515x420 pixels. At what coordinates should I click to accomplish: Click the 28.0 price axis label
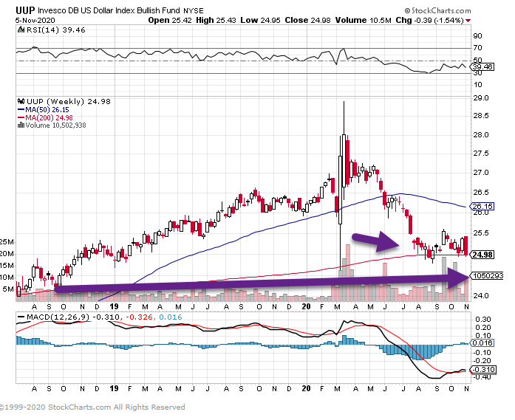[x=481, y=135]
